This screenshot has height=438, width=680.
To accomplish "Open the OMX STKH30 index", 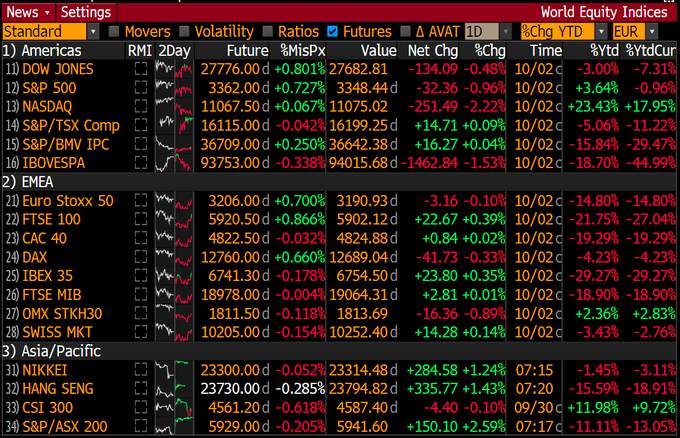I will point(62,314).
